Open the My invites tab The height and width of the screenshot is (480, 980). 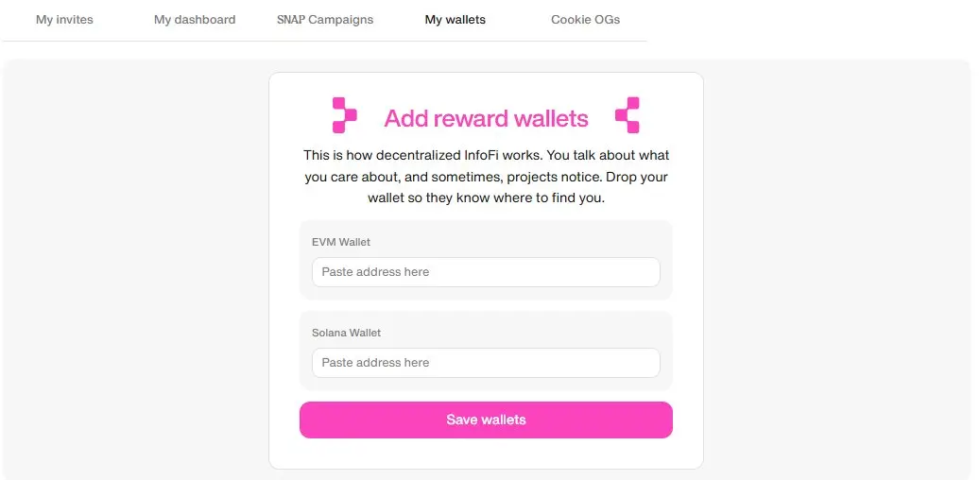[64, 20]
